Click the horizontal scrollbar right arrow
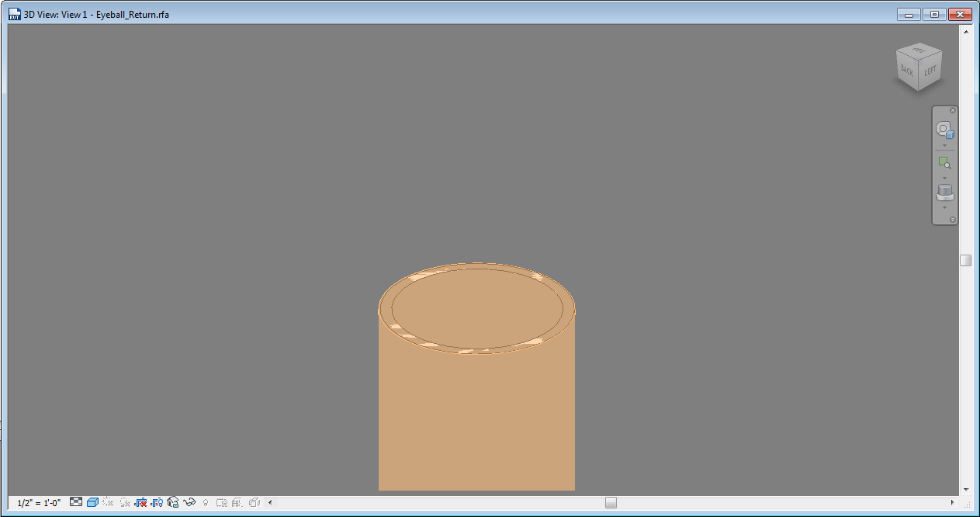 tap(952, 503)
